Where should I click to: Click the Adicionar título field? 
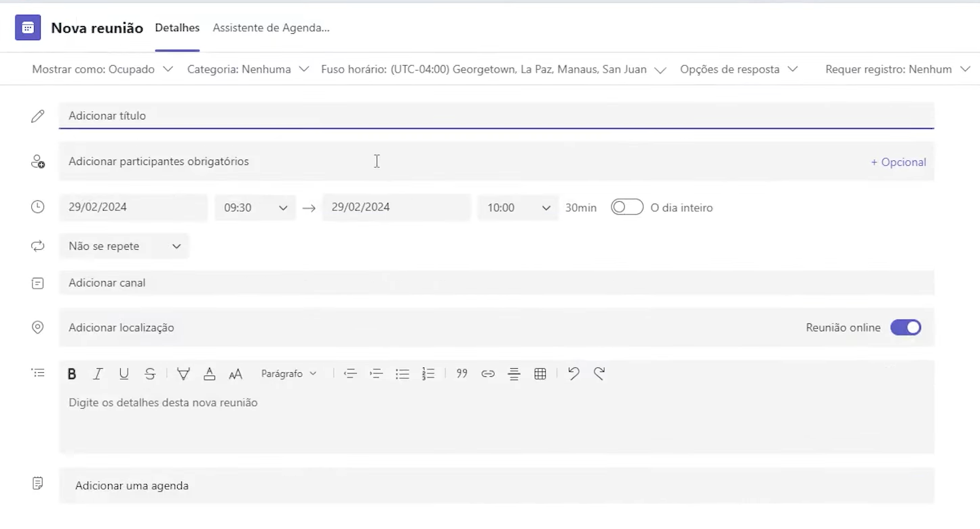(497, 115)
